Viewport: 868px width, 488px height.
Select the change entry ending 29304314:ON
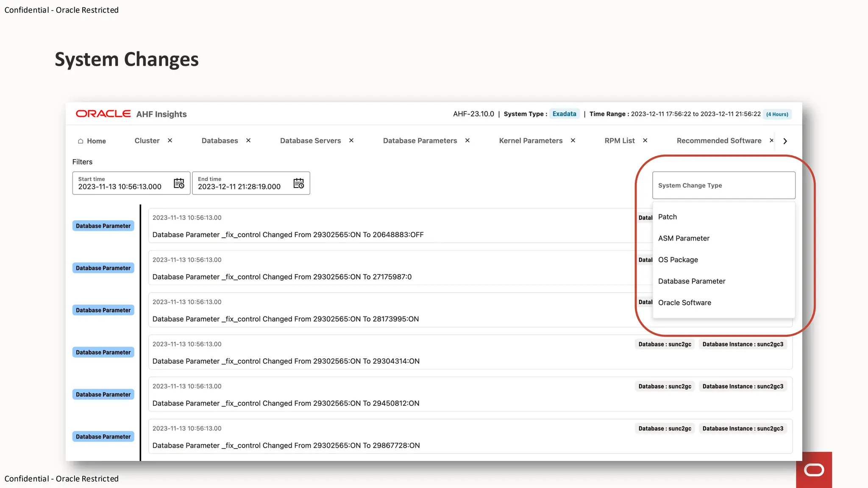click(x=470, y=352)
